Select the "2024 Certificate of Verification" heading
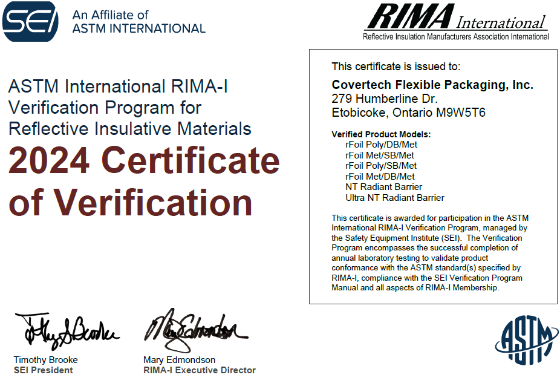The height and width of the screenshot is (392, 560). [144, 181]
